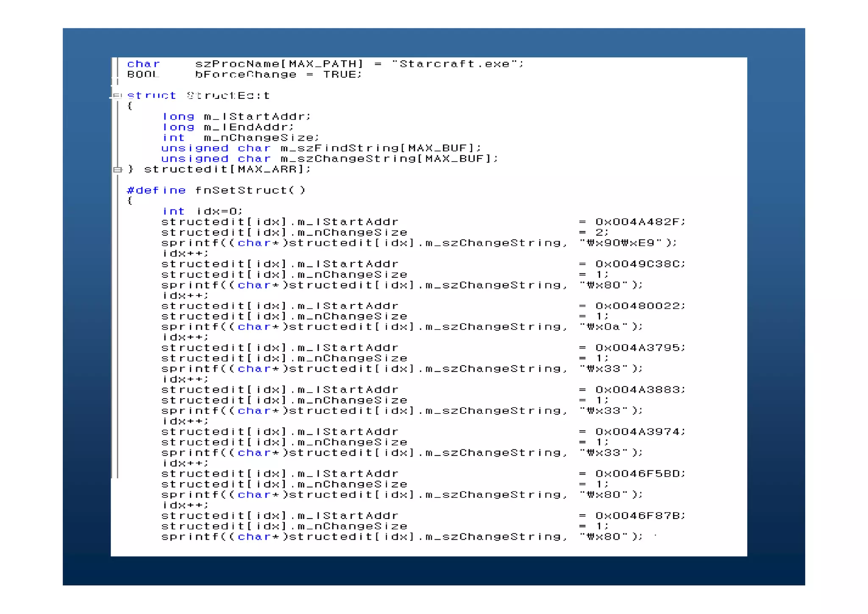Click the address value 0x0046F87B
868x614 pixels.
[x=638, y=516]
